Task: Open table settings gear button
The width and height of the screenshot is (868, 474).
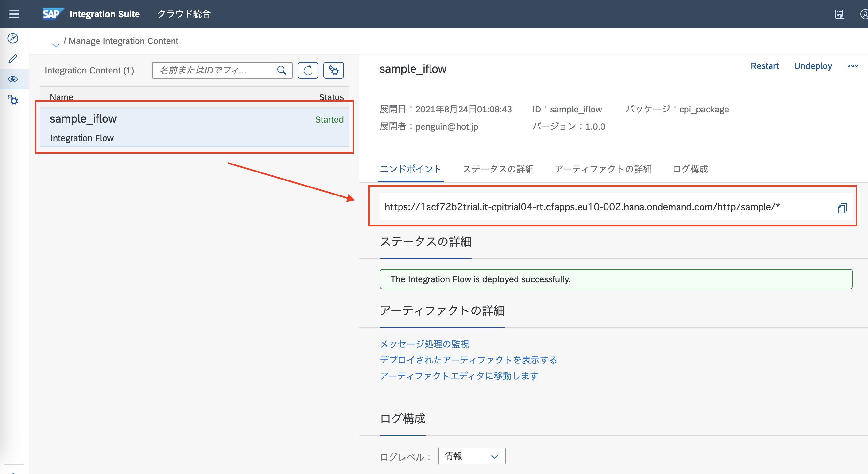Action: click(x=333, y=70)
